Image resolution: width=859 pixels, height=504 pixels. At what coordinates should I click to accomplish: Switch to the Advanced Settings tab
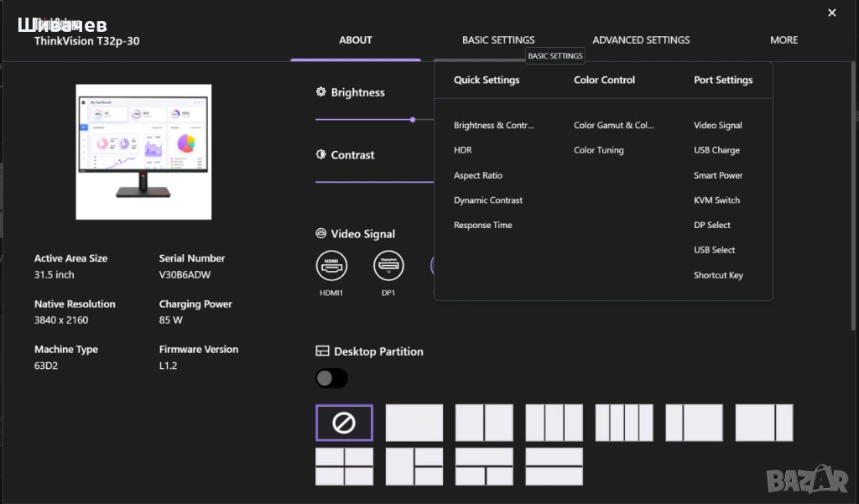click(x=641, y=39)
